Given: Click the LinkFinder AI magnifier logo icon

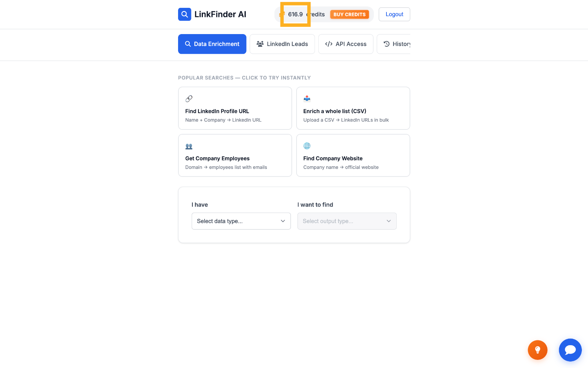Looking at the screenshot, I should coord(185,14).
